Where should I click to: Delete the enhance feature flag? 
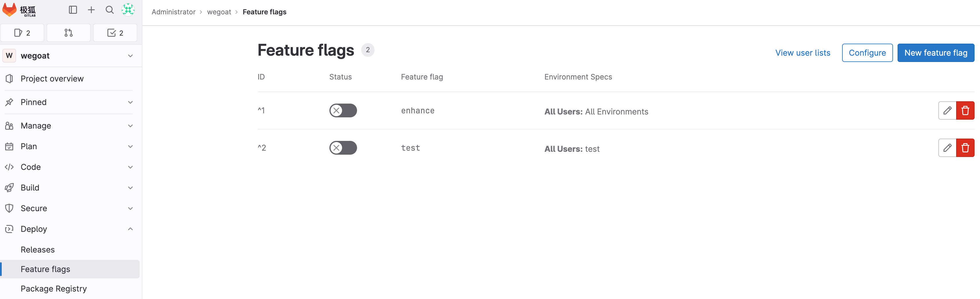click(965, 110)
